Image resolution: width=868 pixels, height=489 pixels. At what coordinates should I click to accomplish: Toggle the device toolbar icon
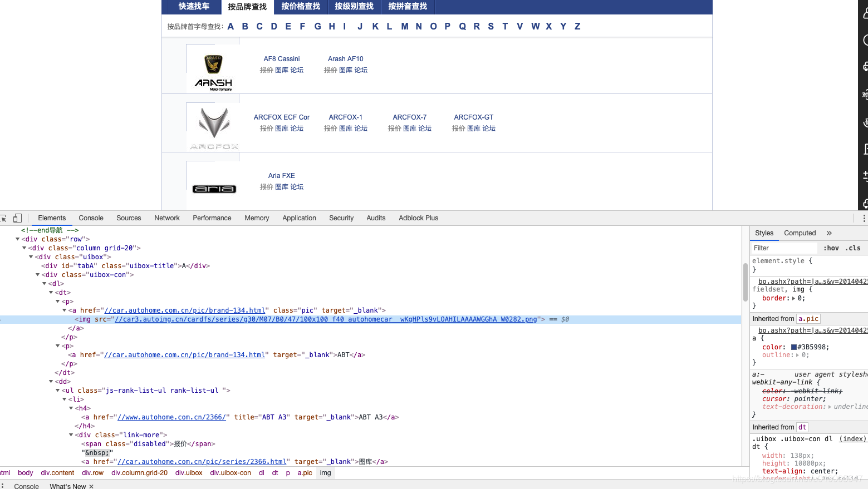18,218
